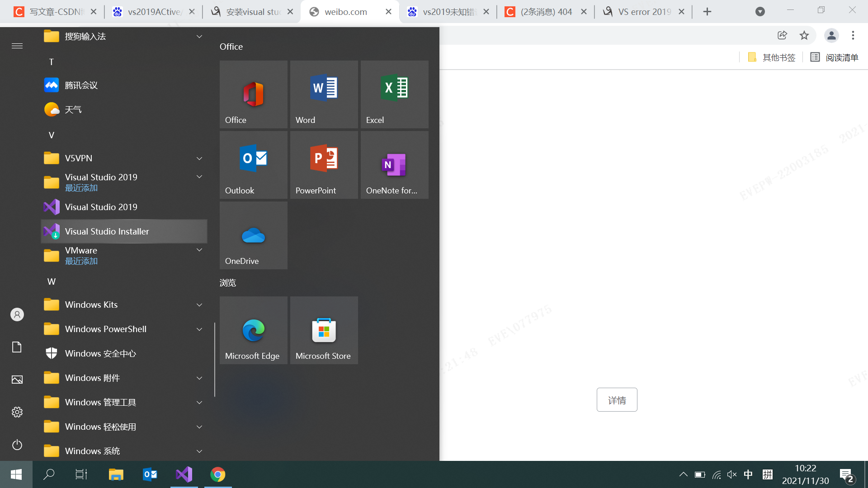868x488 pixels.
Task: Open the Word tile
Action: 324,94
